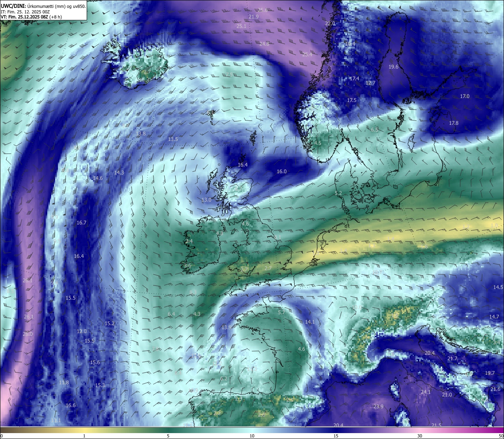Screen dimensions: 504x439
Task: Click the map value '21.0'
Action: pyautogui.click(x=447, y=395)
